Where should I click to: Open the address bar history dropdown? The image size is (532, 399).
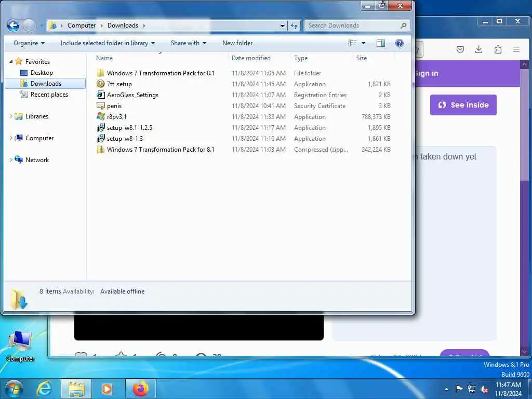282,26
